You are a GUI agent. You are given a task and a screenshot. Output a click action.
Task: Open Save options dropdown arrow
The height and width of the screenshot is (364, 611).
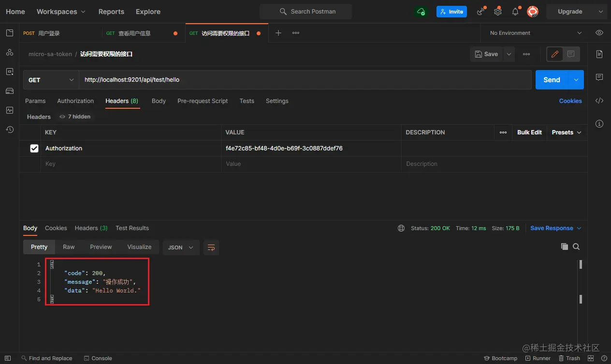click(509, 54)
